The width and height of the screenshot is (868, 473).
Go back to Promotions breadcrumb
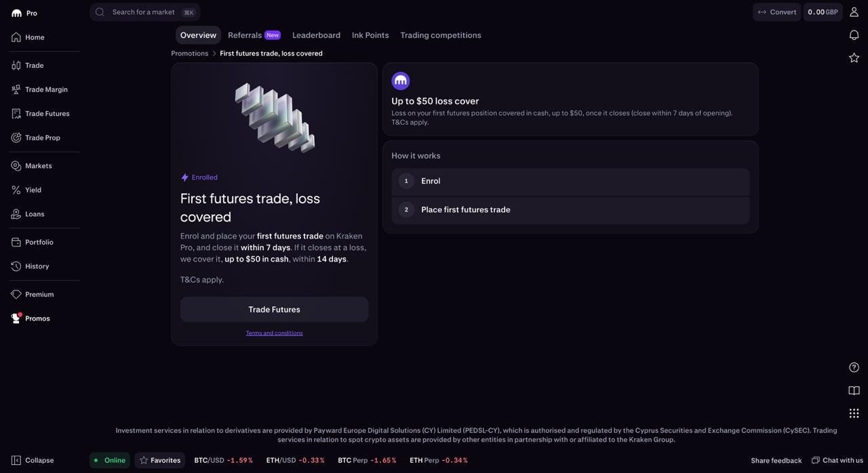pyautogui.click(x=190, y=54)
